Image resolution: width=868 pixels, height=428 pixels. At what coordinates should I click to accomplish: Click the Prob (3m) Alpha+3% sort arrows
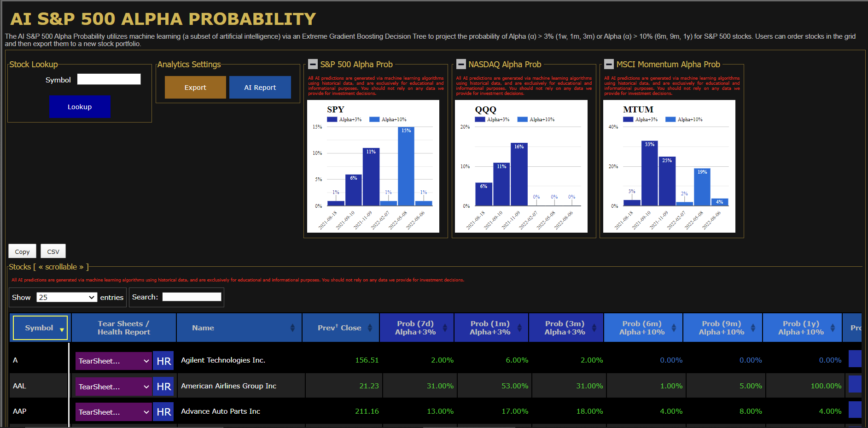click(x=594, y=328)
